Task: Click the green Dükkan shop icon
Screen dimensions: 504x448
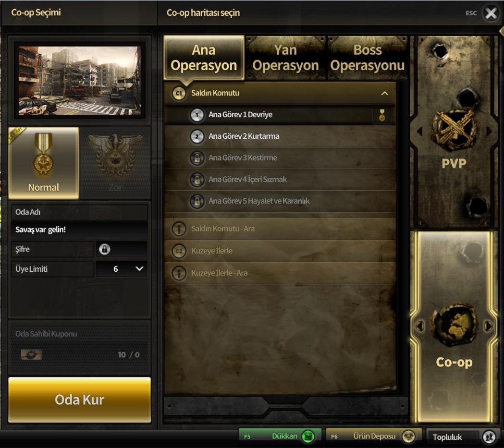Action: point(308,436)
